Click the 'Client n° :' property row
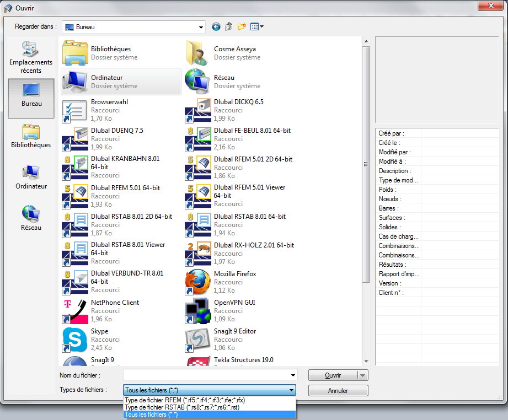The height and width of the screenshot is (420, 508). click(437, 293)
